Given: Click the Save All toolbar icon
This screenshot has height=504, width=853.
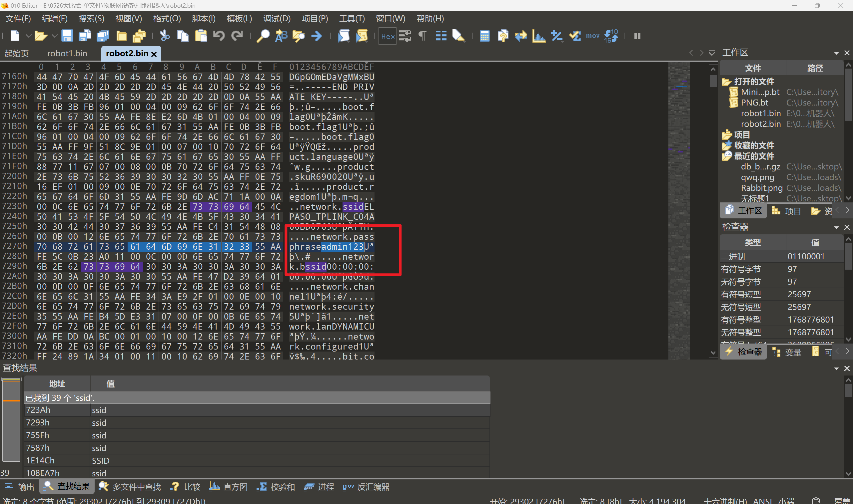Looking at the screenshot, I should click(103, 36).
